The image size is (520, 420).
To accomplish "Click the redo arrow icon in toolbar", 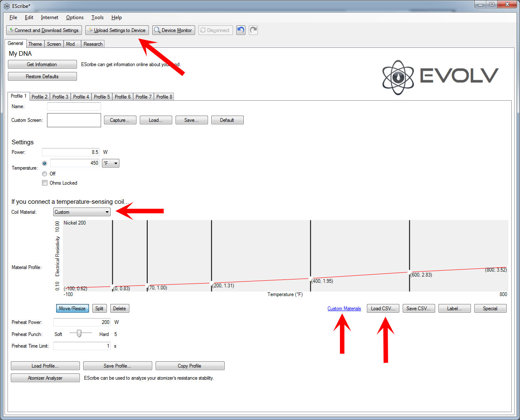I will pos(253,30).
